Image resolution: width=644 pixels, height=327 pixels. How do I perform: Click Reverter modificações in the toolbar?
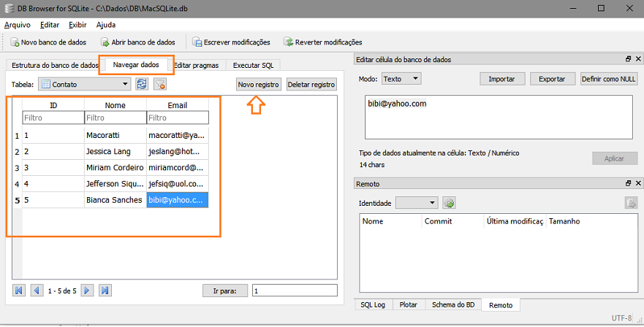pos(323,42)
